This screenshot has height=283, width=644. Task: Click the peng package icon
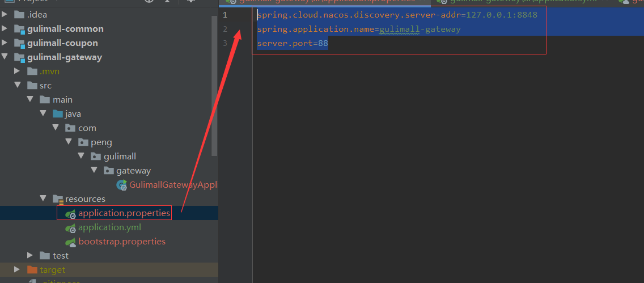(83, 142)
